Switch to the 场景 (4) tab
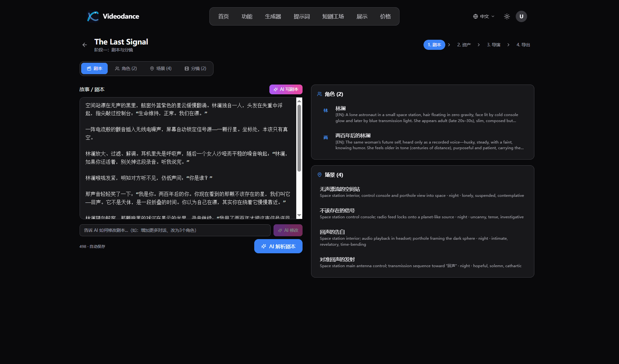 (x=161, y=68)
